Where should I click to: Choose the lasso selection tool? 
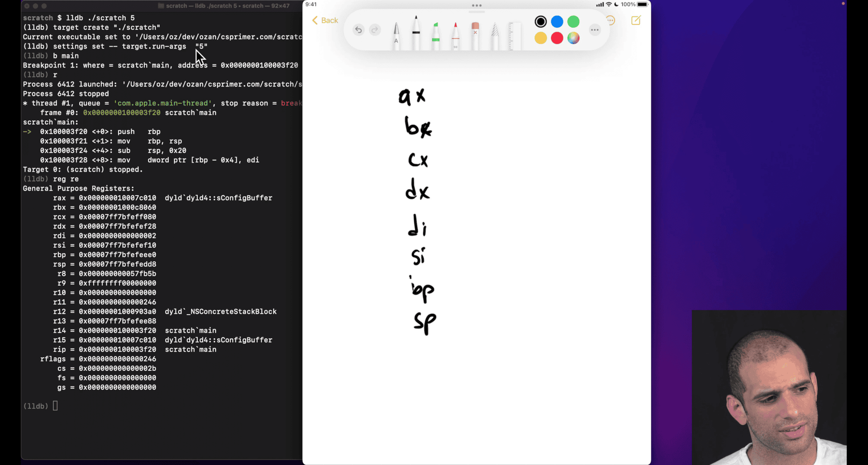[x=495, y=35]
